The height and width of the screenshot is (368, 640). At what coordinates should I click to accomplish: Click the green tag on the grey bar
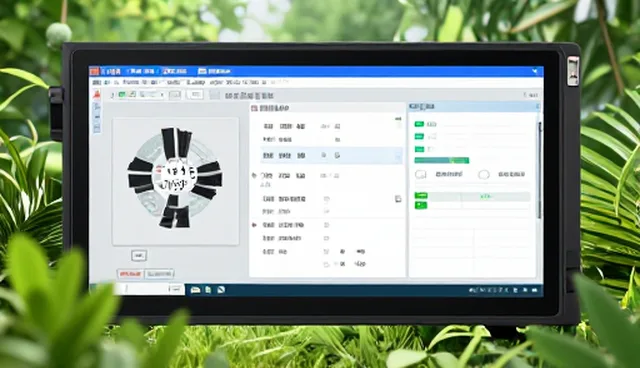pyautogui.click(x=421, y=196)
